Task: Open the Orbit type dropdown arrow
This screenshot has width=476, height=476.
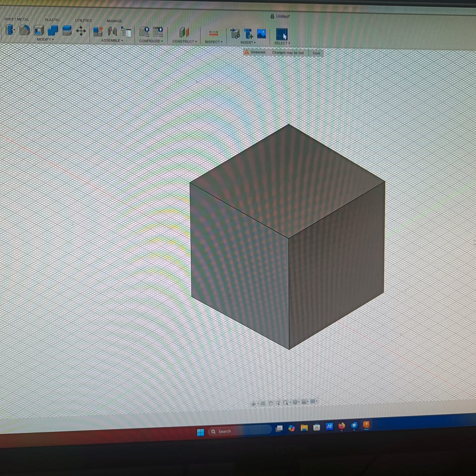Action: [x=258, y=404]
